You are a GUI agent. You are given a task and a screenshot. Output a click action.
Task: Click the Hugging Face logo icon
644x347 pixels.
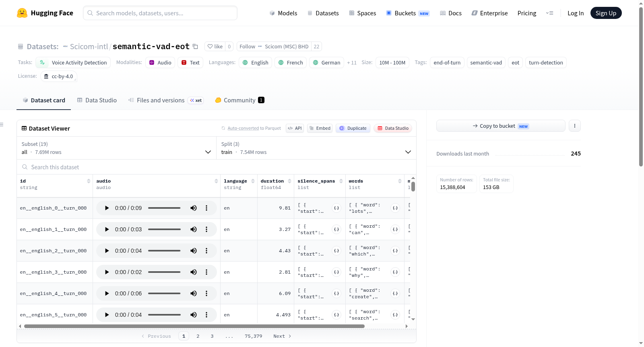coord(22,13)
